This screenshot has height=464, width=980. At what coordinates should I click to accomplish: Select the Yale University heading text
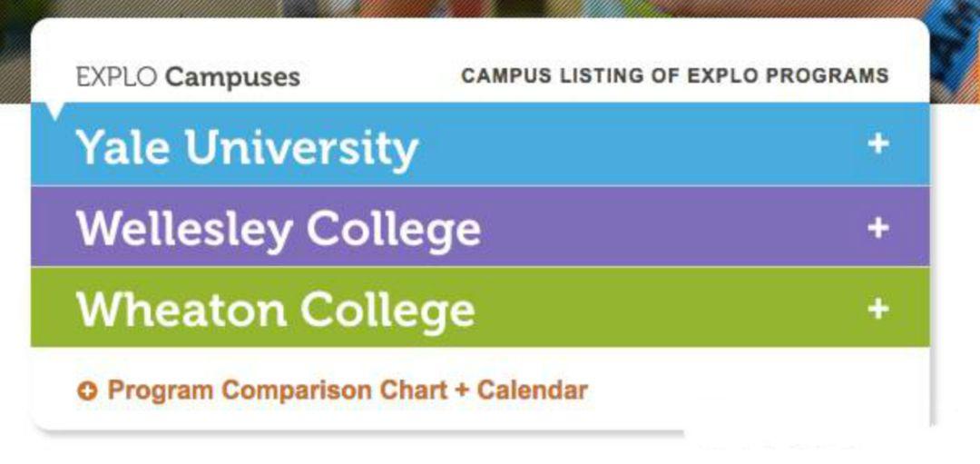click(247, 148)
